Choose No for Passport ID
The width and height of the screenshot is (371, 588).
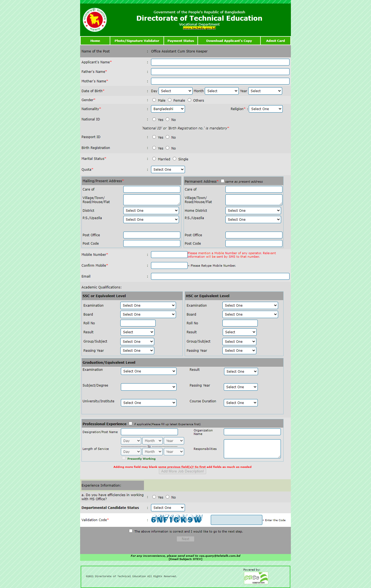tap(167, 137)
